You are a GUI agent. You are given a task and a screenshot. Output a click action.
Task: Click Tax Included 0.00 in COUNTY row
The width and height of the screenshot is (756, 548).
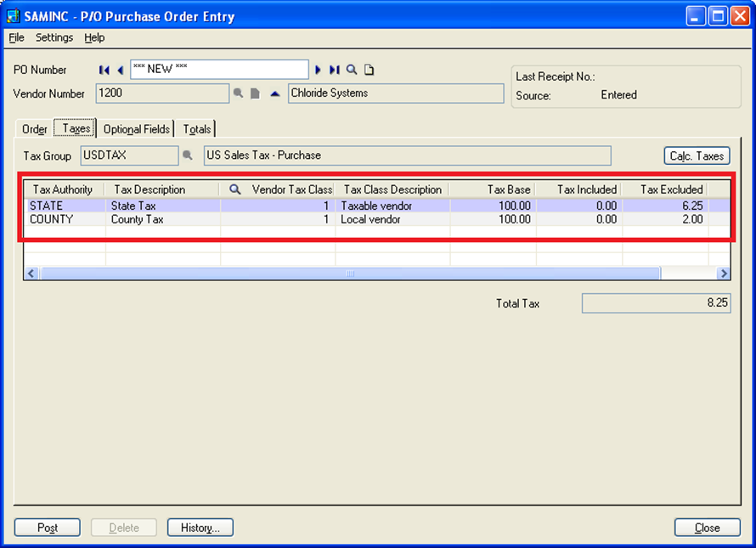[579, 219]
